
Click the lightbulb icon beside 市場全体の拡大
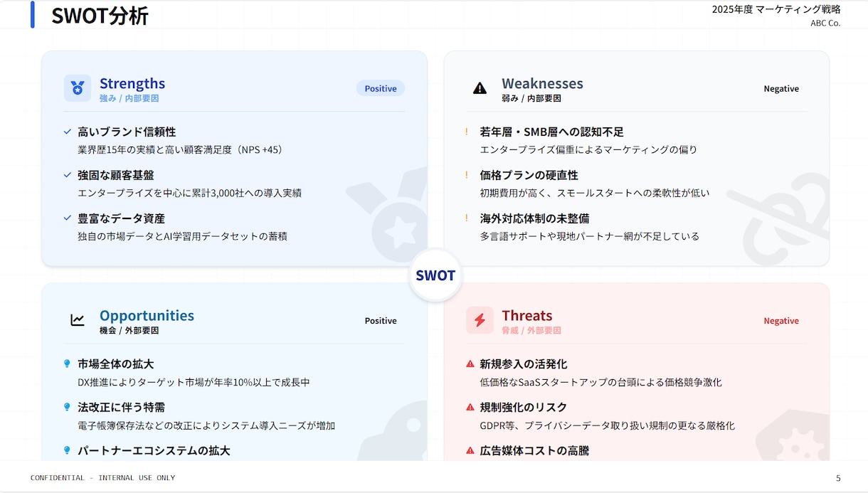tap(68, 364)
